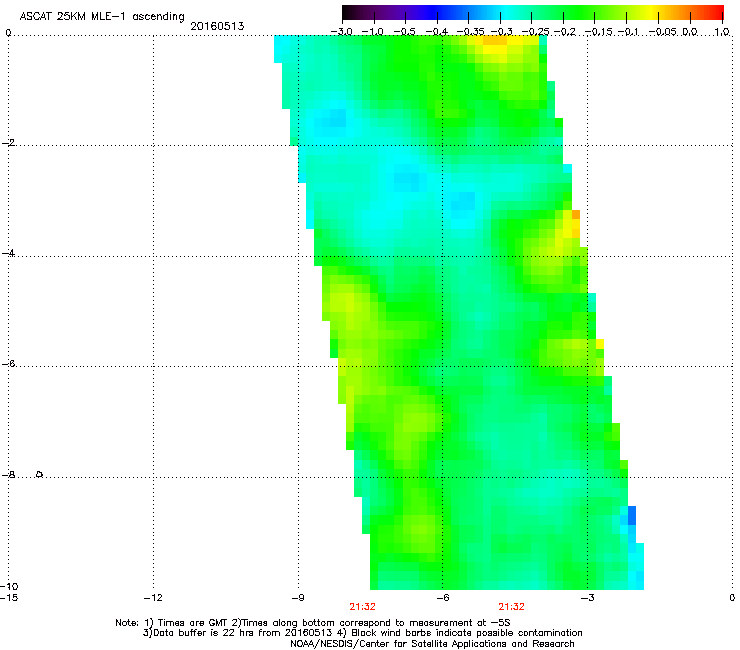The height and width of the screenshot is (650, 740).
Task: Select the -0.5 colorbar tick label
Action: tap(404, 32)
